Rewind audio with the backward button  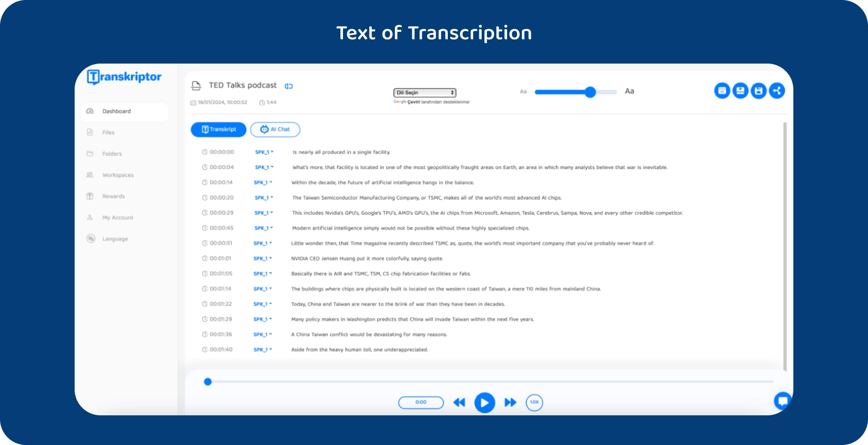click(x=459, y=403)
